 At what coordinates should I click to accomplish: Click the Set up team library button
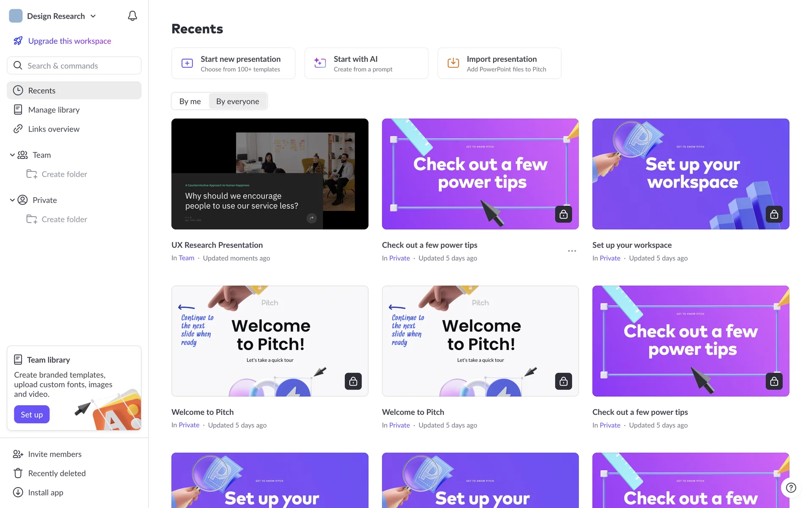(32, 414)
